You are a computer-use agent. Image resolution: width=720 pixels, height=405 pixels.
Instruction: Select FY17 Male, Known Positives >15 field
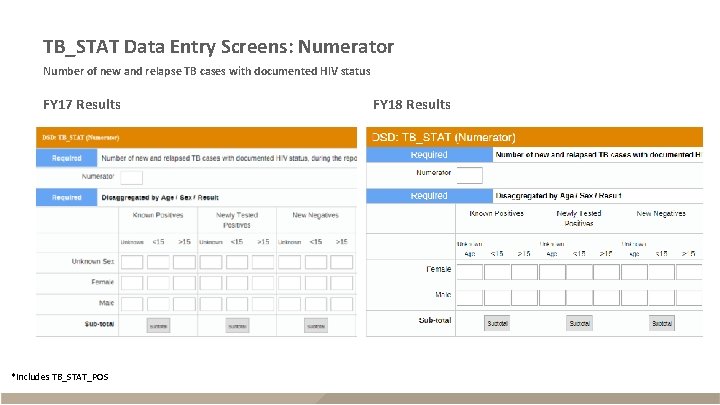(x=184, y=304)
